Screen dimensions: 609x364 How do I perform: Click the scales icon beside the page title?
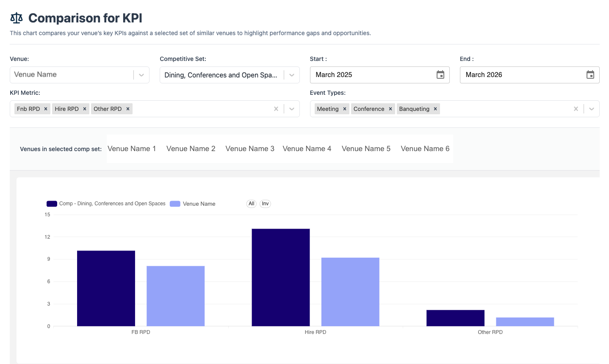16,18
